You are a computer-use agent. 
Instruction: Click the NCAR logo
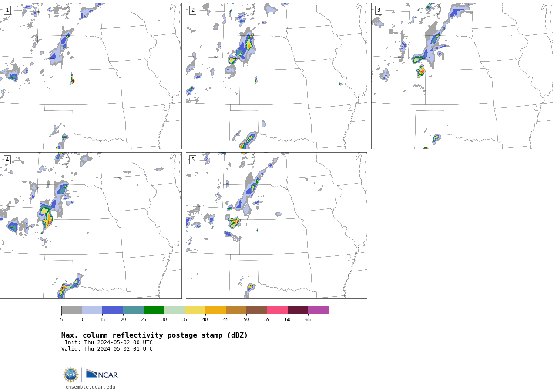(102, 374)
